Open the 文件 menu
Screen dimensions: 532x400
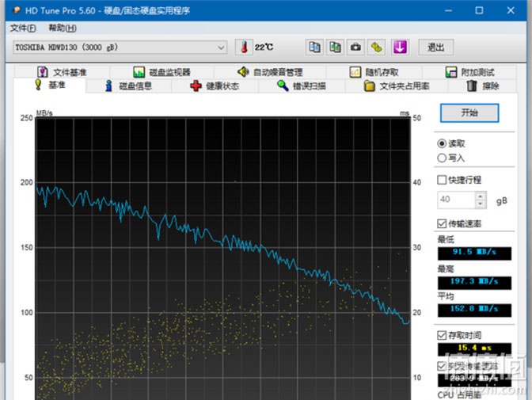(23, 29)
